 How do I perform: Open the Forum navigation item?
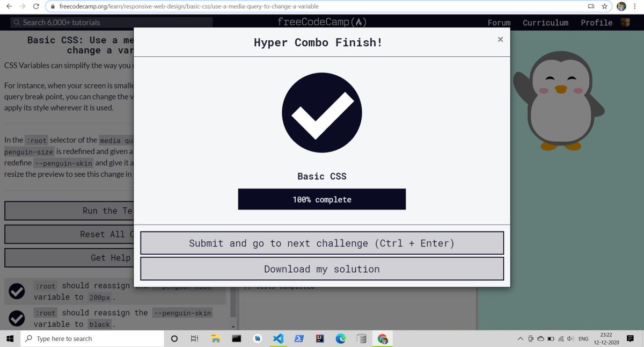[499, 23]
